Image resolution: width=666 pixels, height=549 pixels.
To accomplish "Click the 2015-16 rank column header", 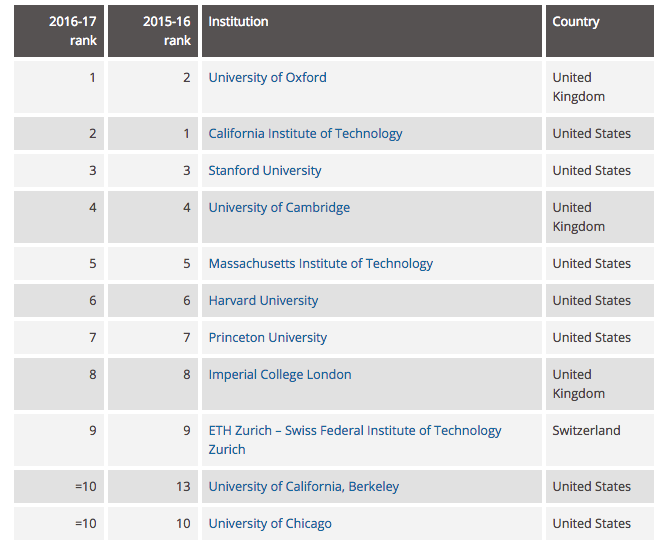I will [166, 31].
